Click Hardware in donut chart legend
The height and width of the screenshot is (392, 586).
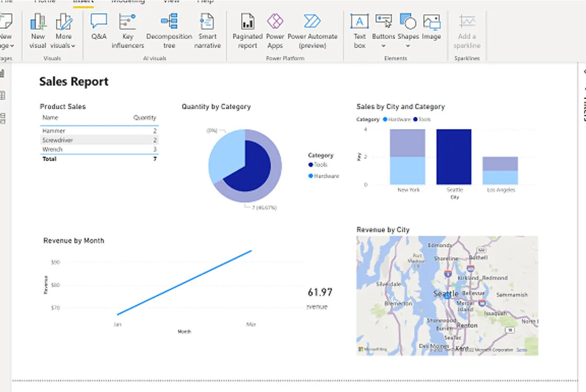[323, 176]
